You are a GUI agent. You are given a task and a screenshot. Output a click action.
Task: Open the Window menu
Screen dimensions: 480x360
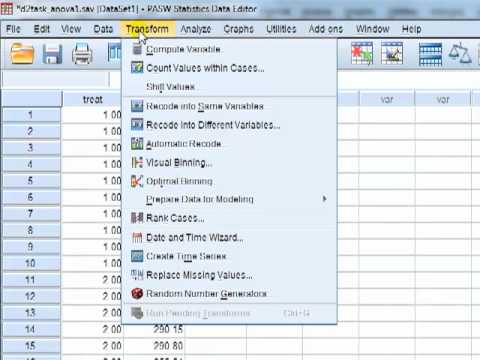(372, 29)
